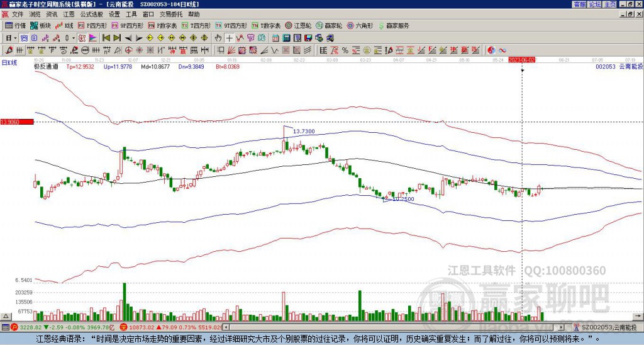Open 论坛 forum link
Image resolution: width=644 pixels, height=345 pixels.
coord(594,4)
